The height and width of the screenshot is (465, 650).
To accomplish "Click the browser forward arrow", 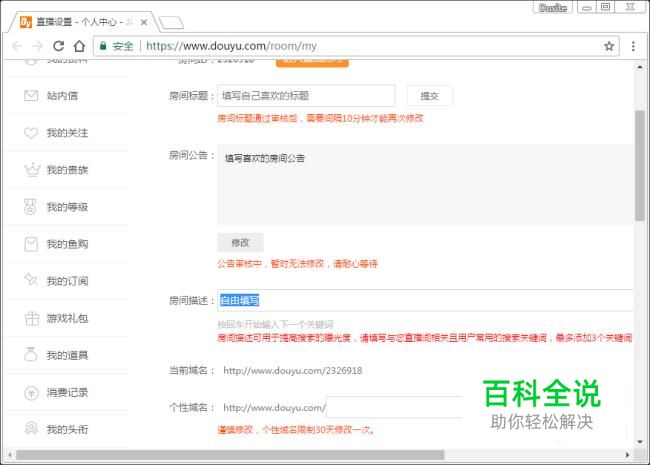I will click(x=38, y=46).
